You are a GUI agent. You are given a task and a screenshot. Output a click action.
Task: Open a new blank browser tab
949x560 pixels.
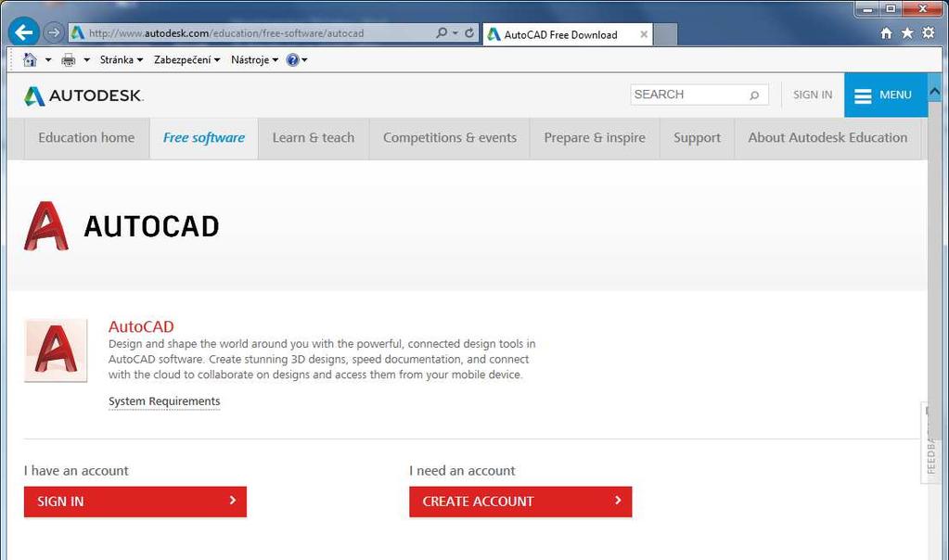pyautogui.click(x=665, y=34)
